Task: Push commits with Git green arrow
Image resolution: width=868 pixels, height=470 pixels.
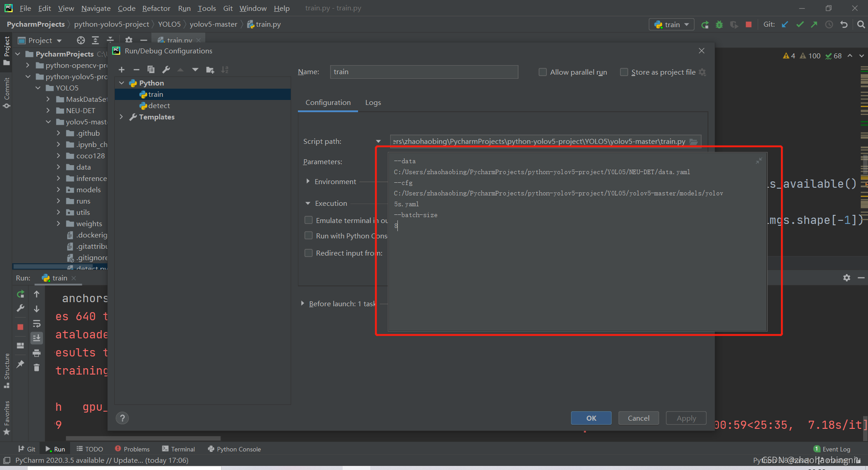Action: click(x=814, y=24)
